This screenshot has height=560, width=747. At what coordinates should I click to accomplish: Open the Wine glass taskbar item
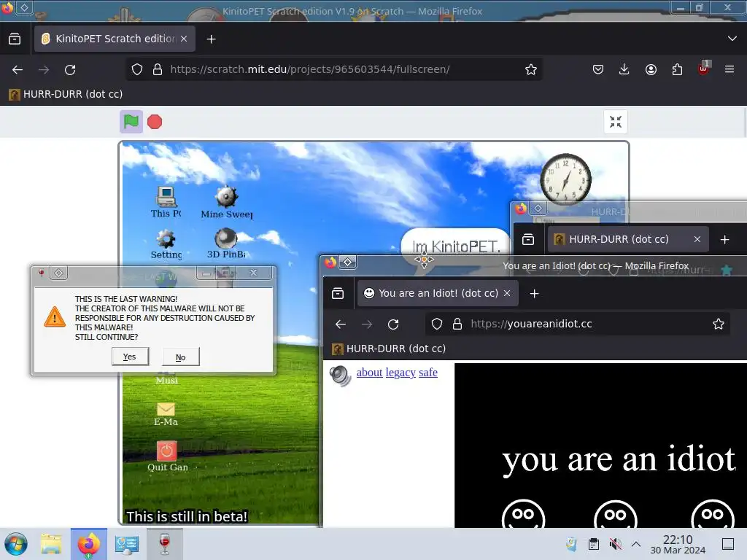tap(164, 544)
